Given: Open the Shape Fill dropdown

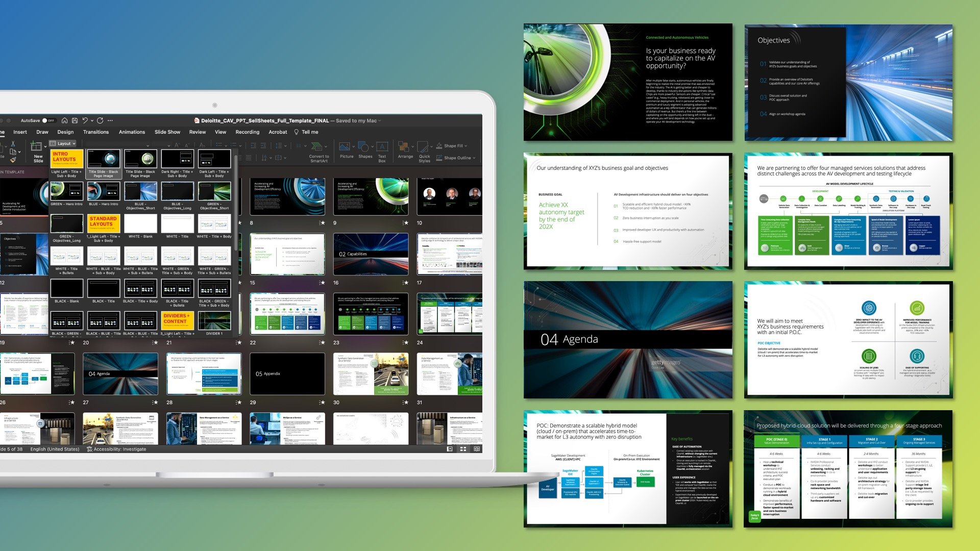Looking at the screenshot, I should (x=451, y=146).
